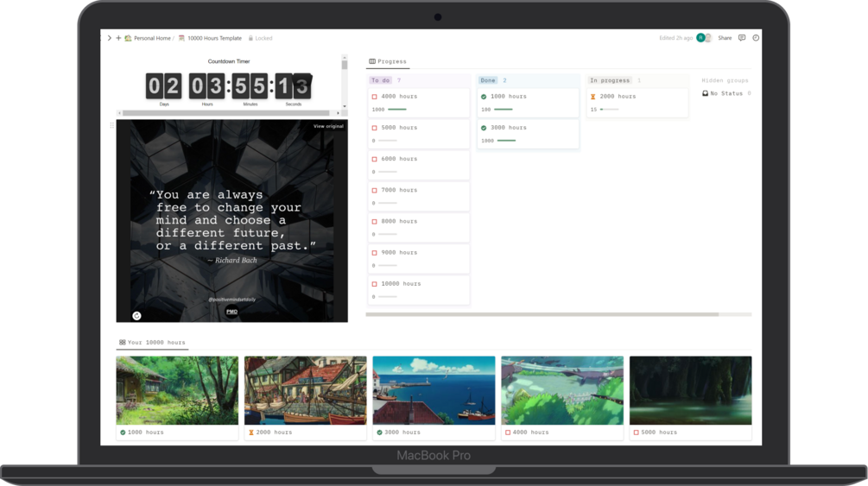Click the Countdown Timer title
The width and height of the screenshot is (868, 486).
coord(229,61)
